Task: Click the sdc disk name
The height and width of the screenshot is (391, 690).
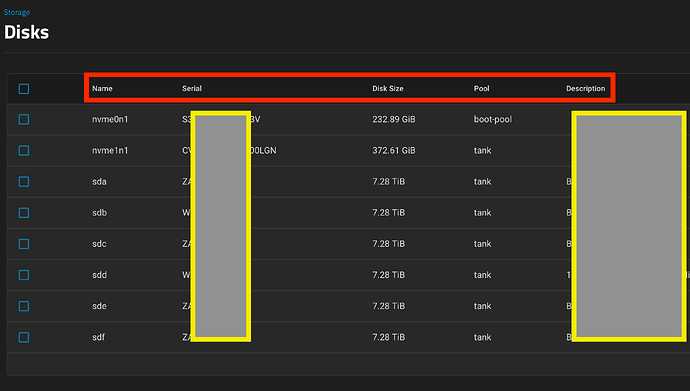Action: 99,244
